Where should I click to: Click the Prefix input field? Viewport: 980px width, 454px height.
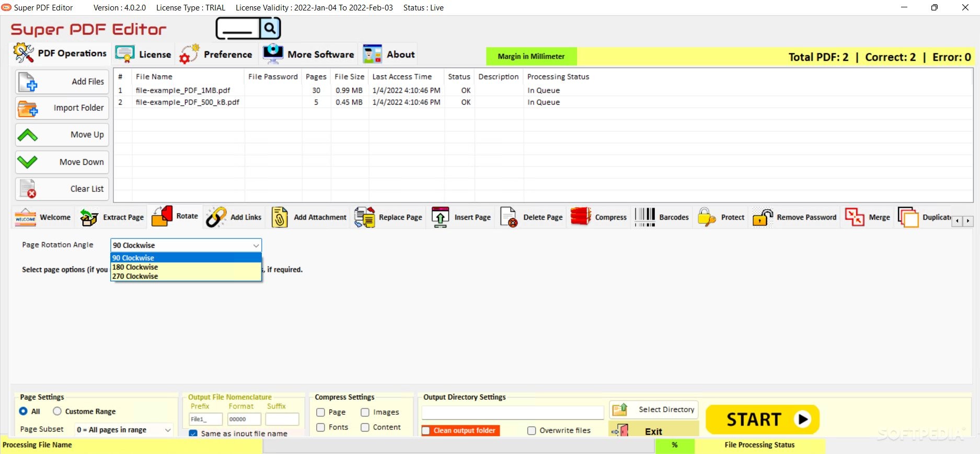tap(206, 419)
